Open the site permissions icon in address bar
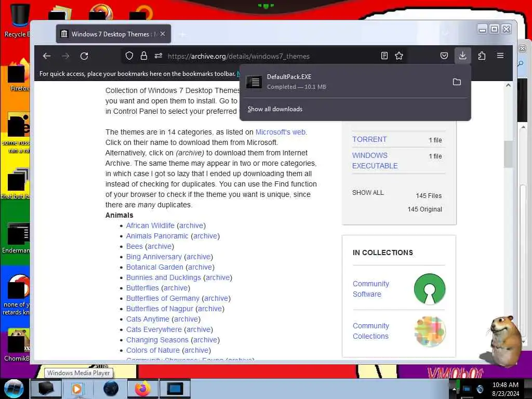This screenshot has height=399, width=532. pos(158,56)
